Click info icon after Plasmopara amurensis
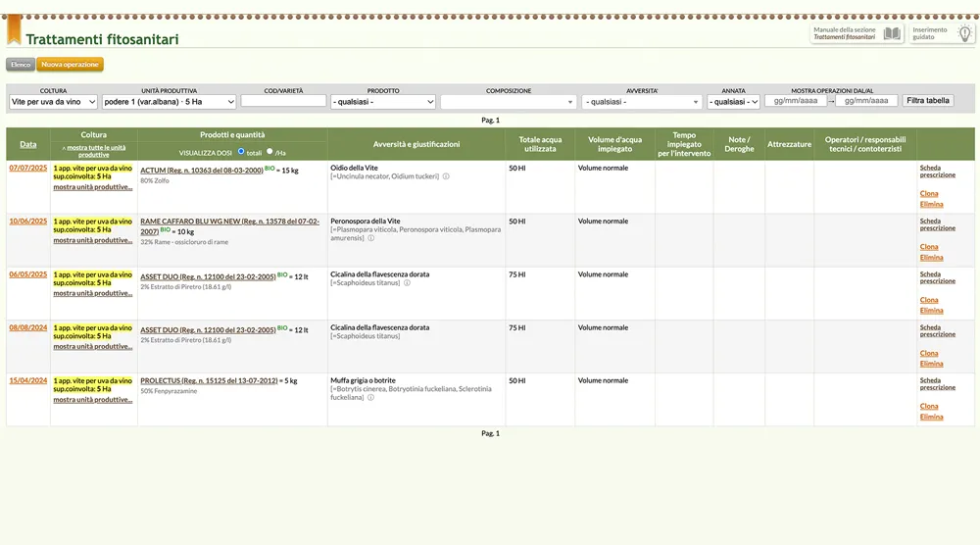Image resolution: width=980 pixels, height=545 pixels. [370, 238]
